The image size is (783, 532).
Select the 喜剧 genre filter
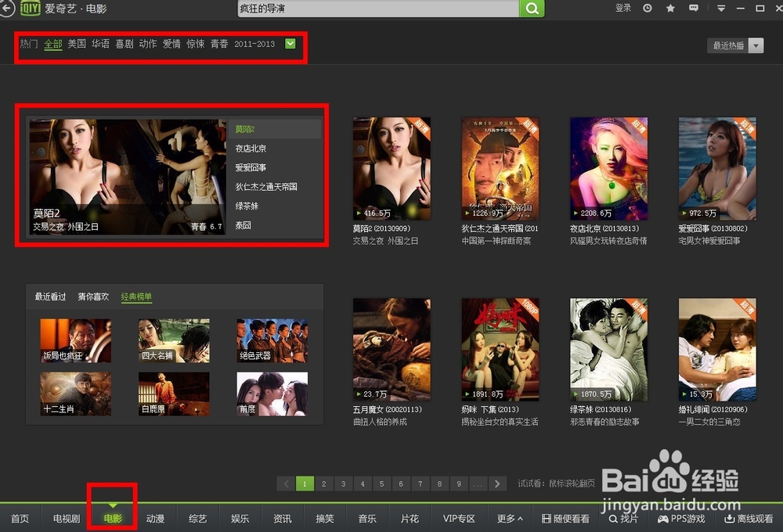click(123, 45)
